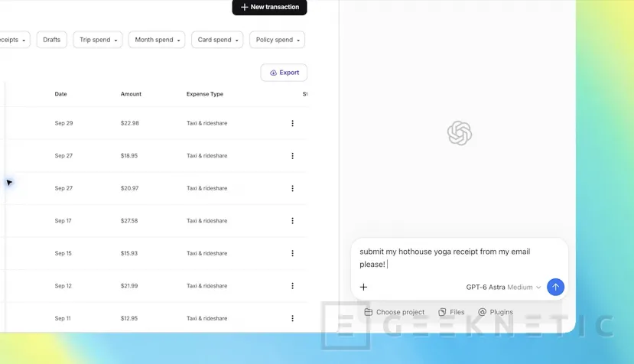This screenshot has width=634, height=364.
Task: Open the New transaction form
Action: click(269, 7)
